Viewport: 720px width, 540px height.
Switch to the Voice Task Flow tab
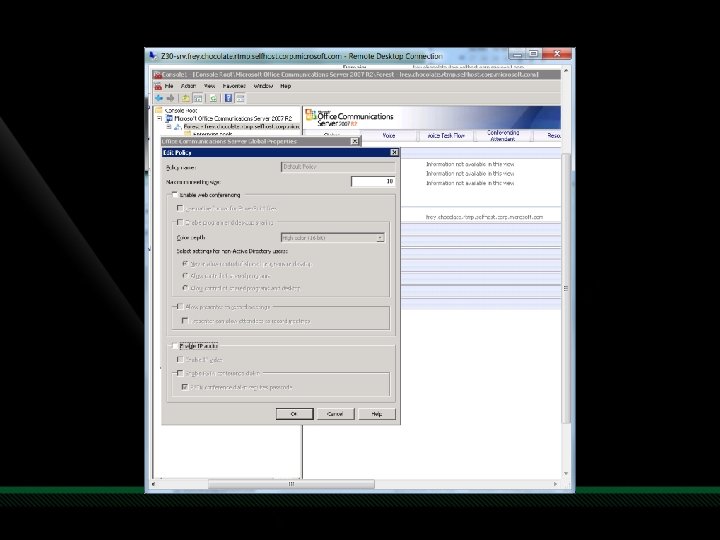[x=446, y=135]
